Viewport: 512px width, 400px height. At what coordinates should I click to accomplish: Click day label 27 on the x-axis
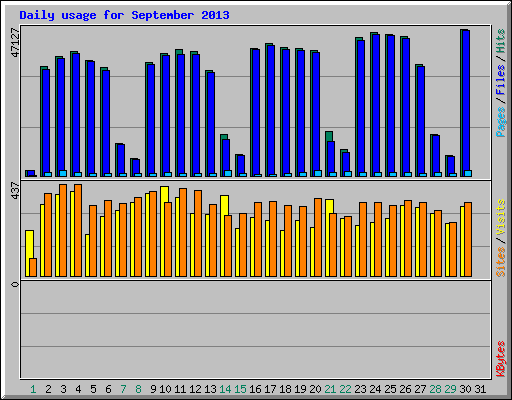[x=420, y=389]
